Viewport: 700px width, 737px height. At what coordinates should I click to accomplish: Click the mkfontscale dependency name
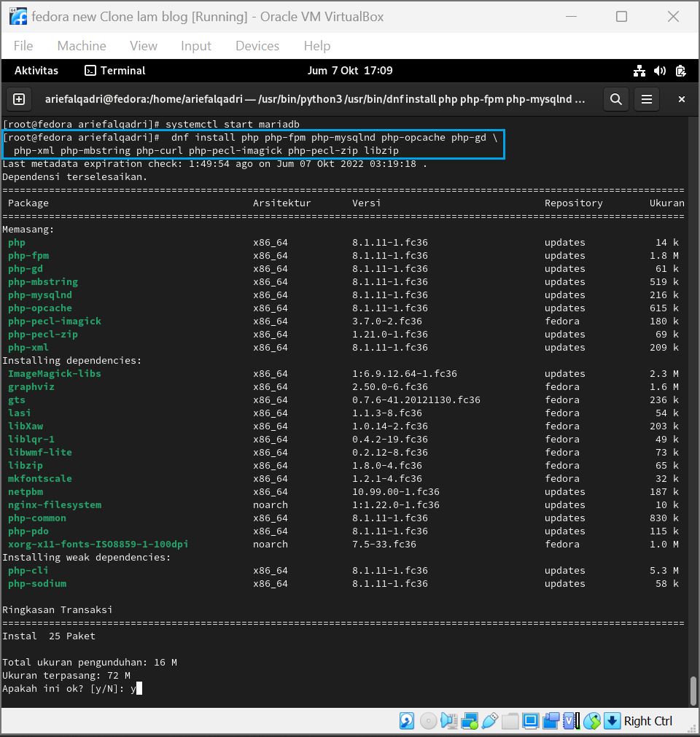click(40, 478)
